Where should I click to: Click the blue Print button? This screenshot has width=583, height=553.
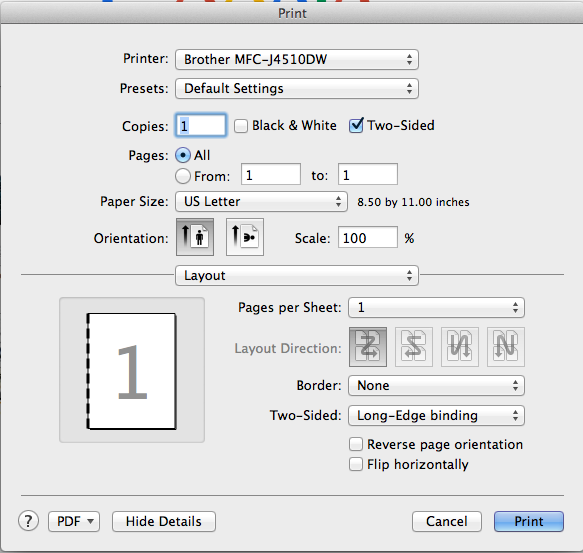(529, 521)
